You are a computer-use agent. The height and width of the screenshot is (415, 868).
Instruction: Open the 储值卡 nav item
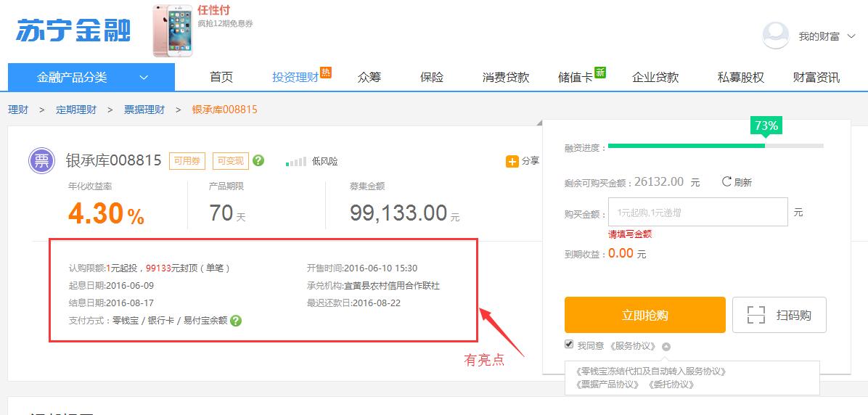point(576,78)
